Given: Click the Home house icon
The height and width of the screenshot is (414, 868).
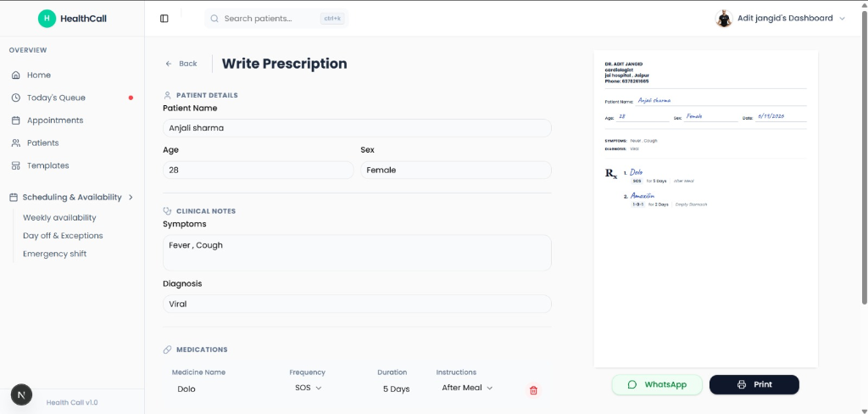Looking at the screenshot, I should (x=15, y=75).
